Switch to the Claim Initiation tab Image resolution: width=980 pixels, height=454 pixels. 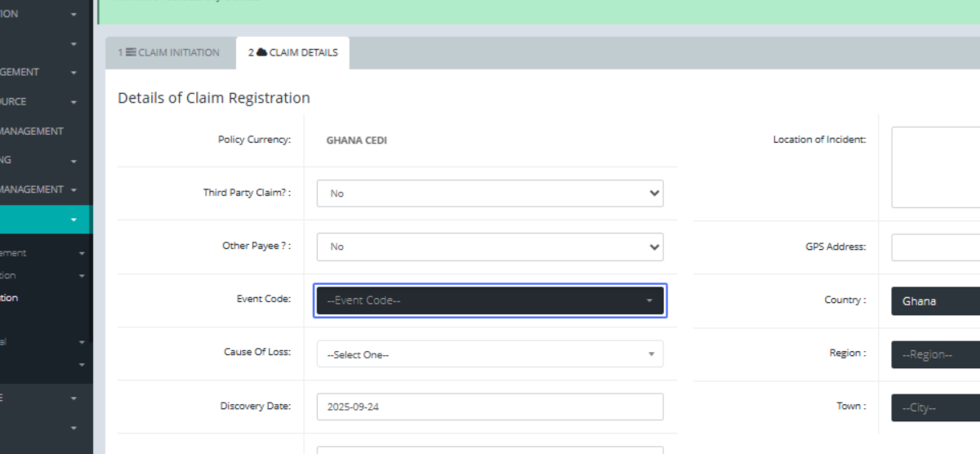(x=170, y=52)
